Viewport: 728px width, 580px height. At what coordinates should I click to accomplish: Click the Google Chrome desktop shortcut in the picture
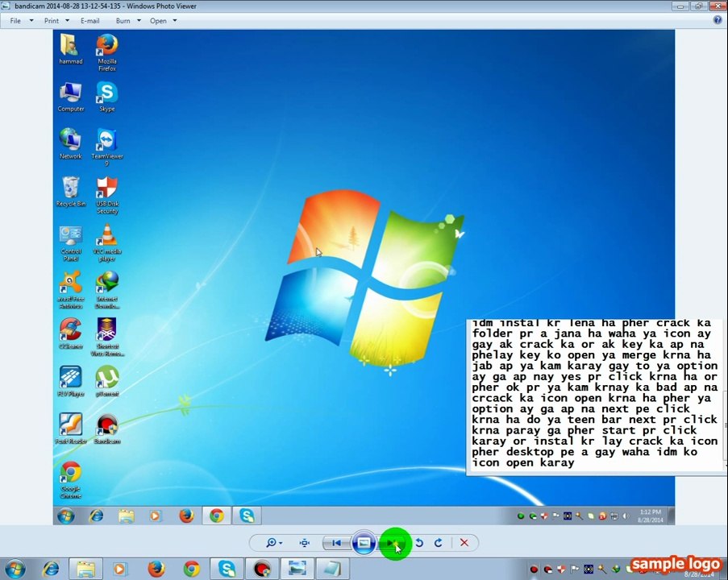[x=71, y=480]
